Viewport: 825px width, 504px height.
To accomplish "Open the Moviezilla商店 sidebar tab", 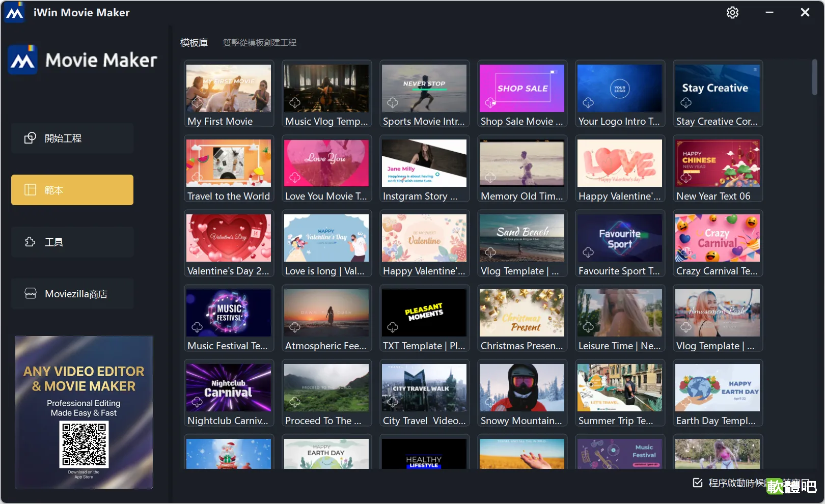I will tap(72, 294).
